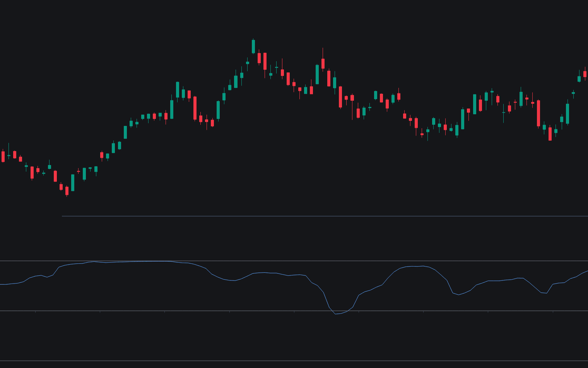Screen dimensions: 588x368
Task: Click the first red candle at the left edge
Action: (3, 156)
